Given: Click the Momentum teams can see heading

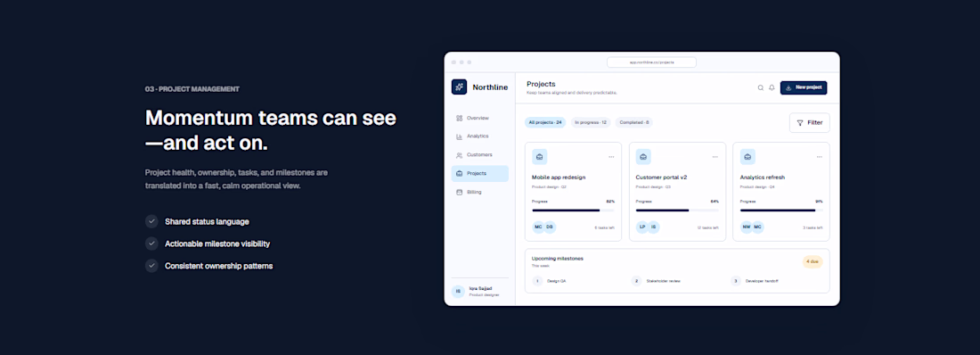Looking at the screenshot, I should click(x=271, y=118).
